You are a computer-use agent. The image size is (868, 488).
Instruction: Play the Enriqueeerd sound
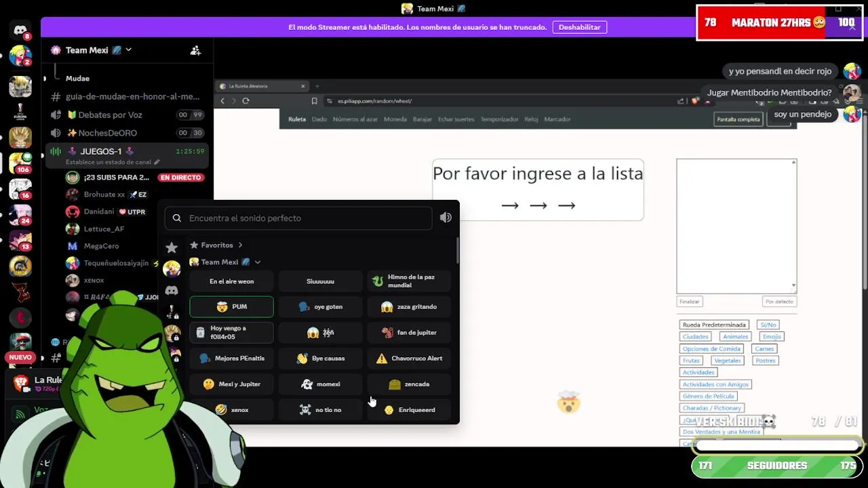(409, 410)
